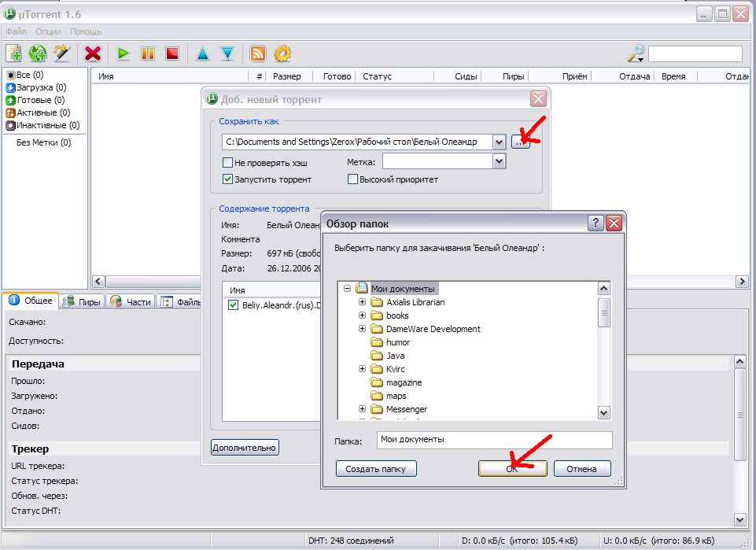Switch to the Пиры tab
Screen dimensions: 756x550
coord(82,302)
